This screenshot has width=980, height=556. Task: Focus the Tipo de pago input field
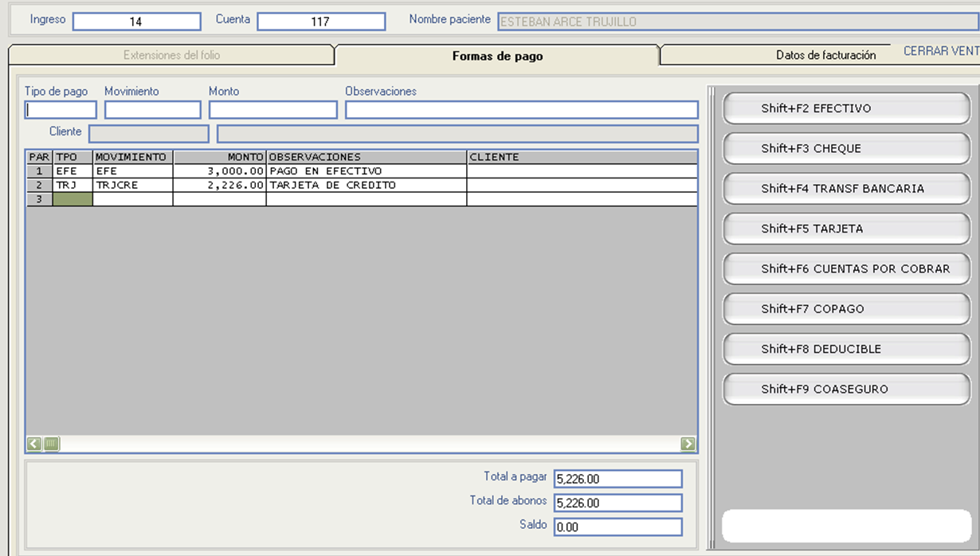61,110
